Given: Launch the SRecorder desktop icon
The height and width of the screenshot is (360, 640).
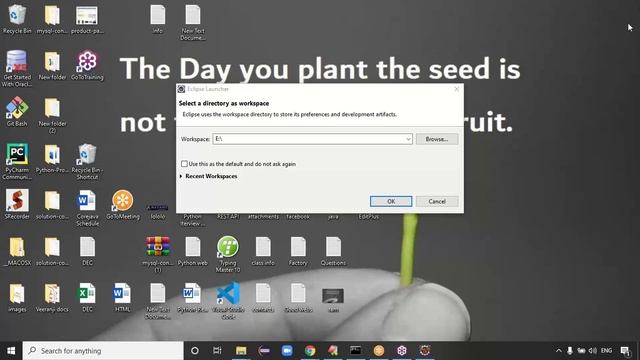Looking at the screenshot, I should (17, 205).
